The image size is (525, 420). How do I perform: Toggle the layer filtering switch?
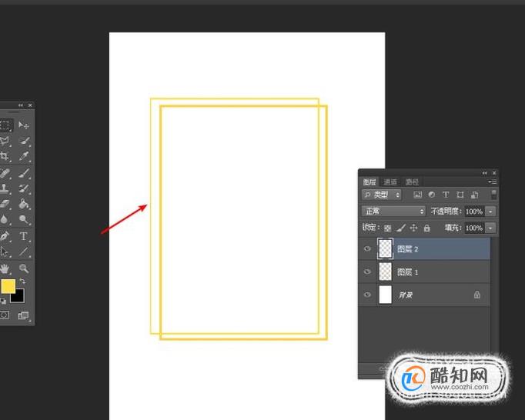(494, 195)
